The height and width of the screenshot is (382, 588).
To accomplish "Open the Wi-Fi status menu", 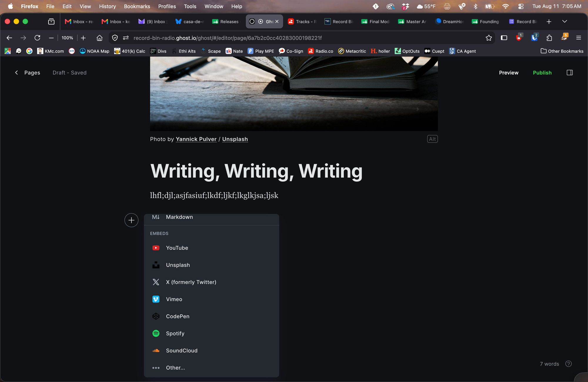I will pos(505,6).
